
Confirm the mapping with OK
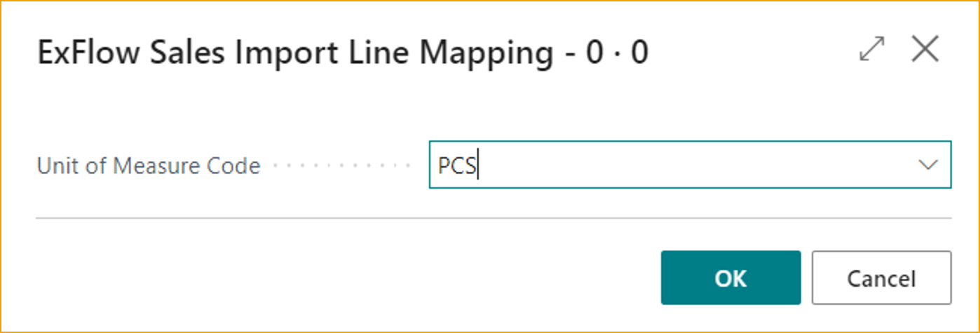(730, 278)
